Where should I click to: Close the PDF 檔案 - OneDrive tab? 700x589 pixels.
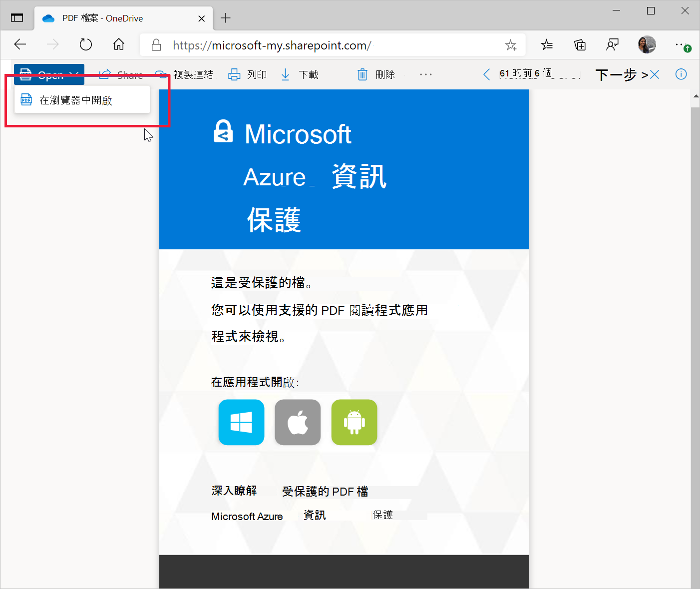[x=201, y=18]
